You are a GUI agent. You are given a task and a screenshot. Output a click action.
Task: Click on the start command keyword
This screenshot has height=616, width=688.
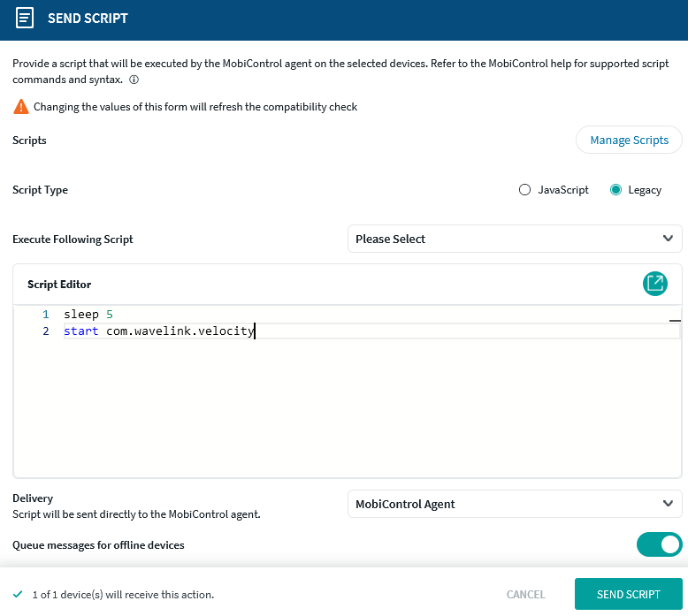[80, 332]
